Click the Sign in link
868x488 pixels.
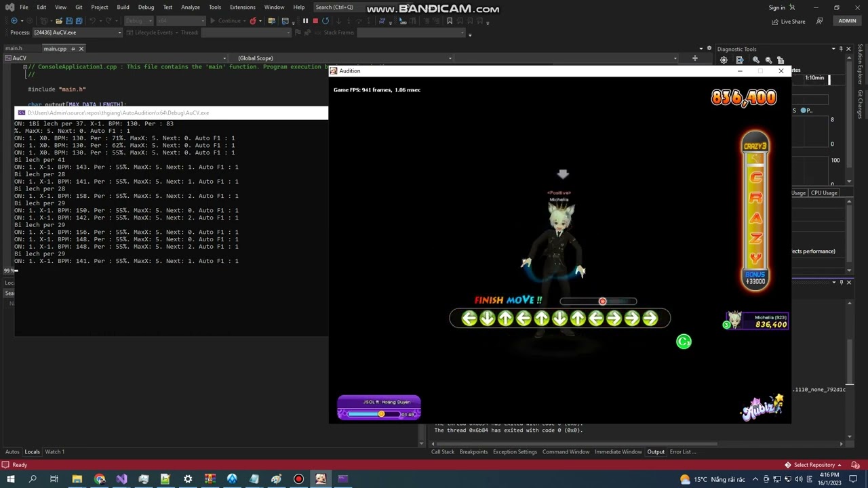click(777, 7)
